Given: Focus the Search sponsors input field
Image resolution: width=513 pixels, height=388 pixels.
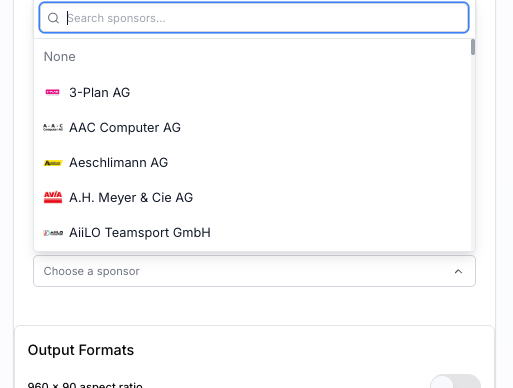Looking at the screenshot, I should pyautogui.click(x=254, y=18).
